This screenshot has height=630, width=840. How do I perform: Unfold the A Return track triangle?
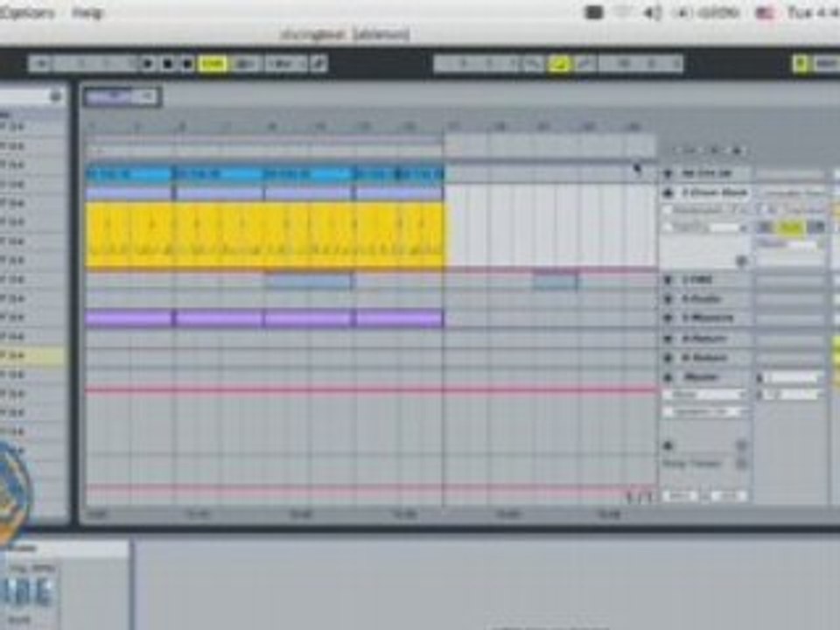668,339
